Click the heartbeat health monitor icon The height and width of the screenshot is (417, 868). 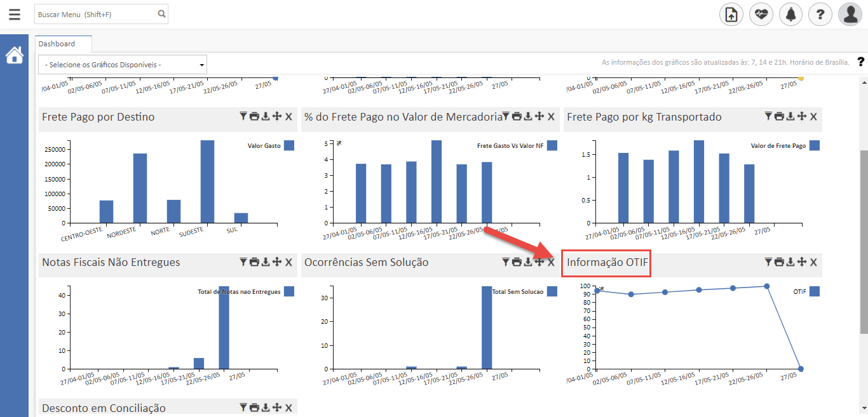point(761,14)
